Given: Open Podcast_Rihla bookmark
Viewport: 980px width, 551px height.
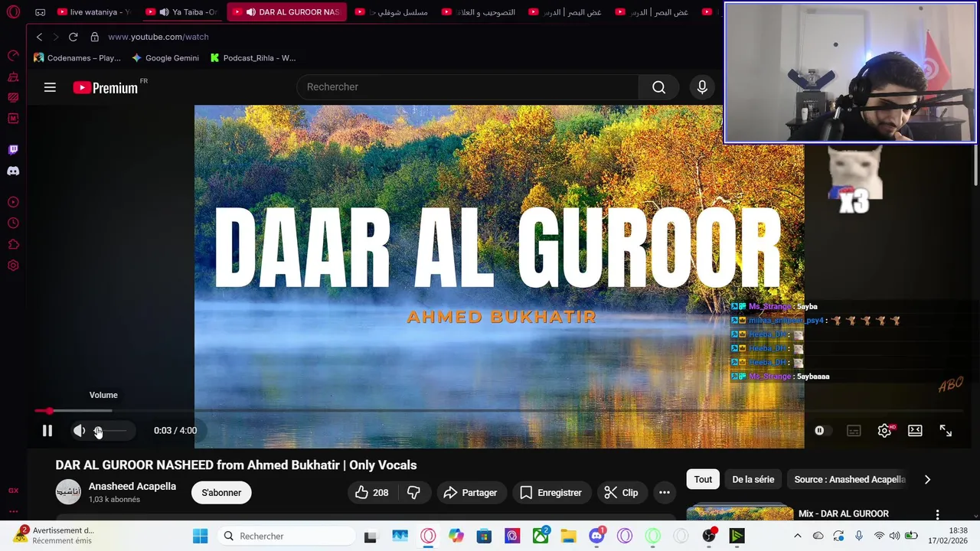Looking at the screenshot, I should coord(253,58).
